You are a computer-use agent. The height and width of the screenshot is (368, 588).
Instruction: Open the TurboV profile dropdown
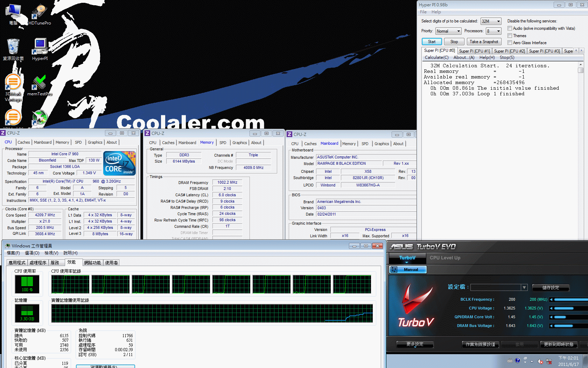[x=499, y=287]
